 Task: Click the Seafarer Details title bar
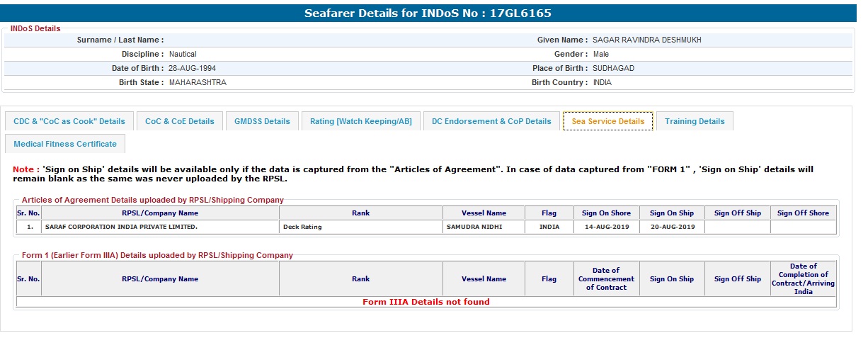coord(428,13)
